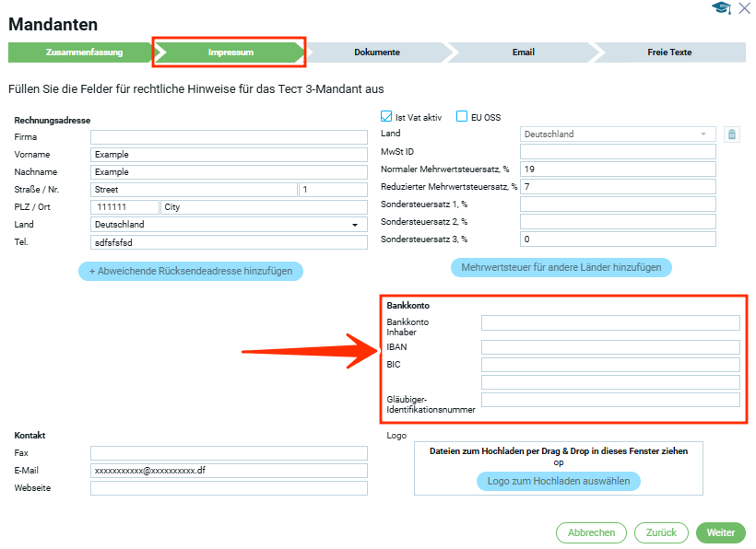756x549 pixels.
Task: Disable the Ist Vat aktiv checkbox
Action: coord(387,117)
